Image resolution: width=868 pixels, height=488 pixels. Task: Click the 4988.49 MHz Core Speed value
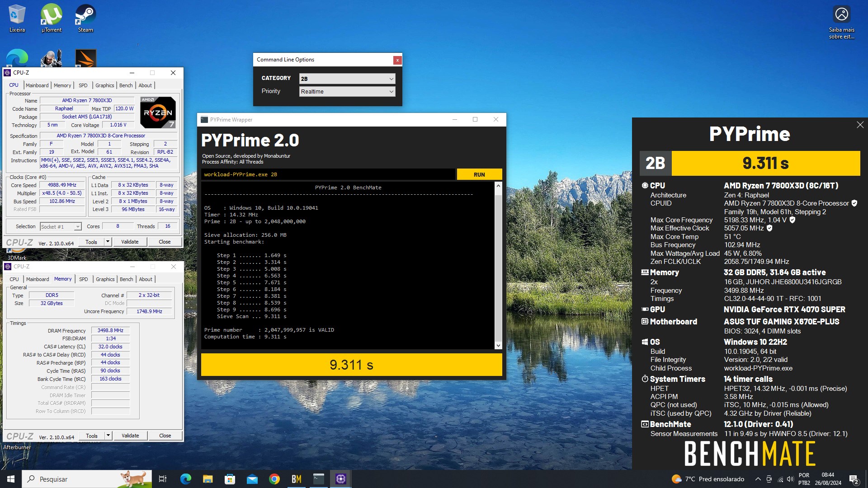[x=62, y=185]
